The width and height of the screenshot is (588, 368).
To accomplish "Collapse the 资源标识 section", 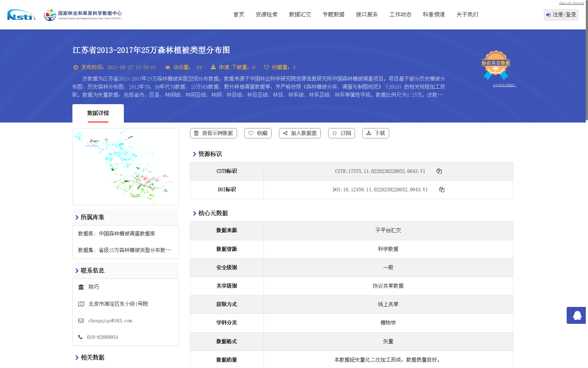I will (207, 154).
